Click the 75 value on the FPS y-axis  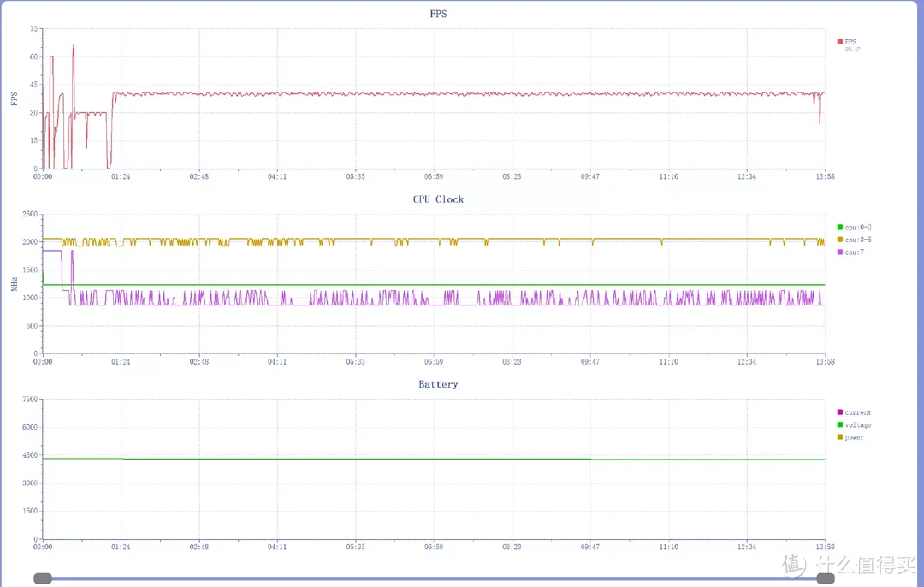coord(33,28)
